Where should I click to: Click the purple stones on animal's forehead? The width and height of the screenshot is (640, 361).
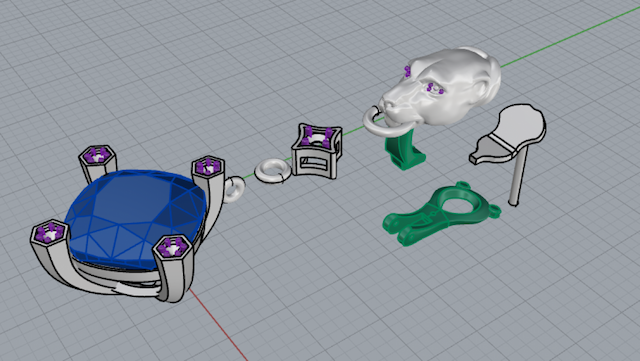pos(407,71)
